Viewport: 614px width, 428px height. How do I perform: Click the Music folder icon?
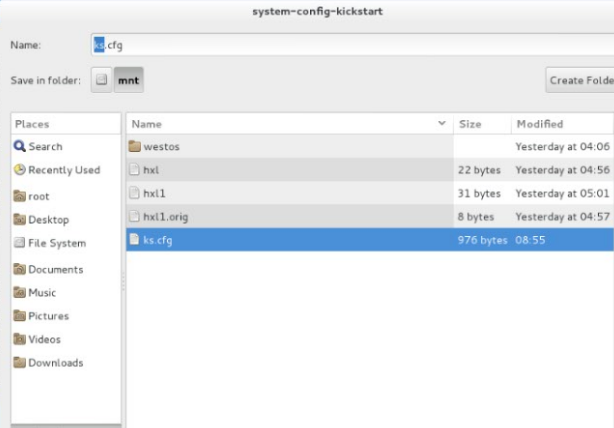coord(19,292)
